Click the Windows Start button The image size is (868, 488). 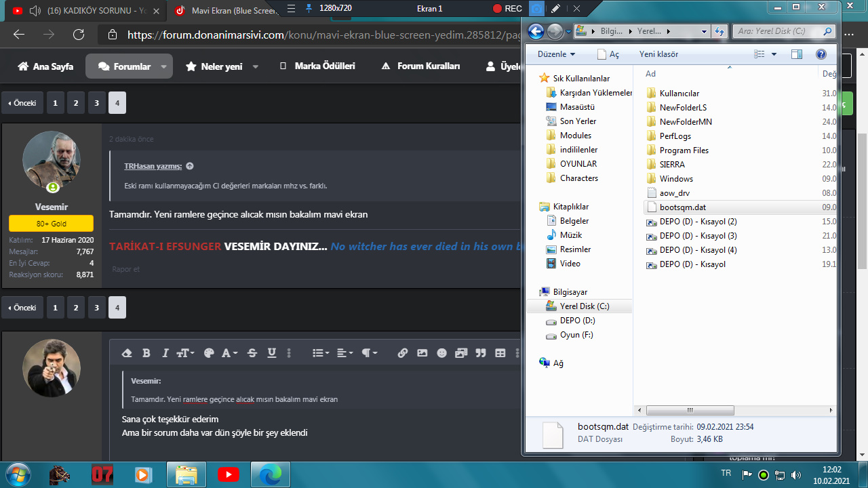[x=17, y=474]
